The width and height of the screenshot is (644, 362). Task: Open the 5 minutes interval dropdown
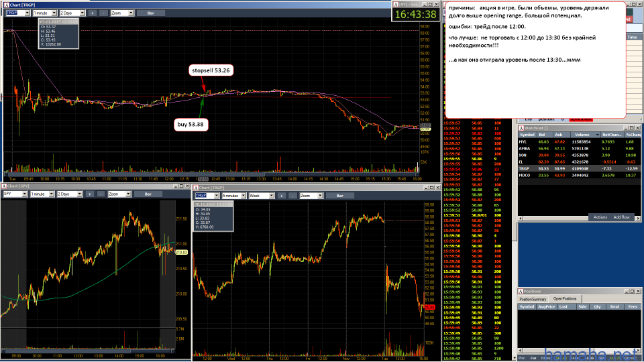(244, 196)
